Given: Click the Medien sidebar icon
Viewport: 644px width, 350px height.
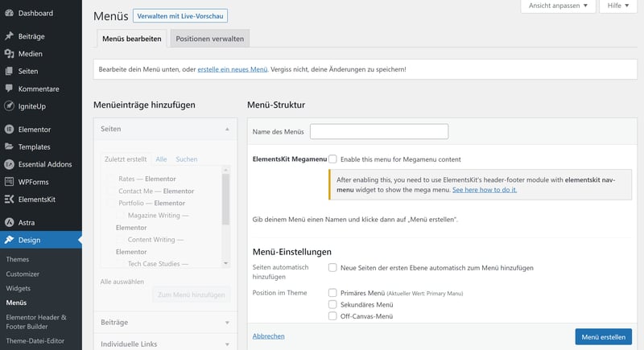Looking at the screenshot, I should 9,54.
